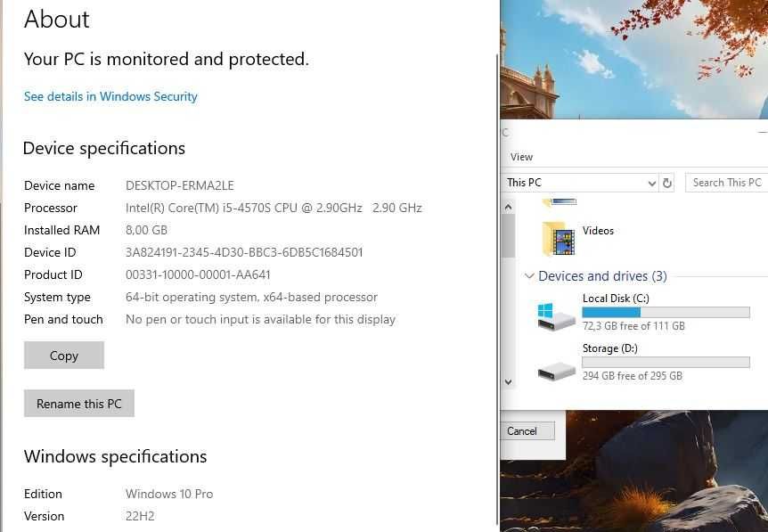Screen dimensions: 768x532
Task: Click the Pen and touch label
Action: (x=63, y=319)
